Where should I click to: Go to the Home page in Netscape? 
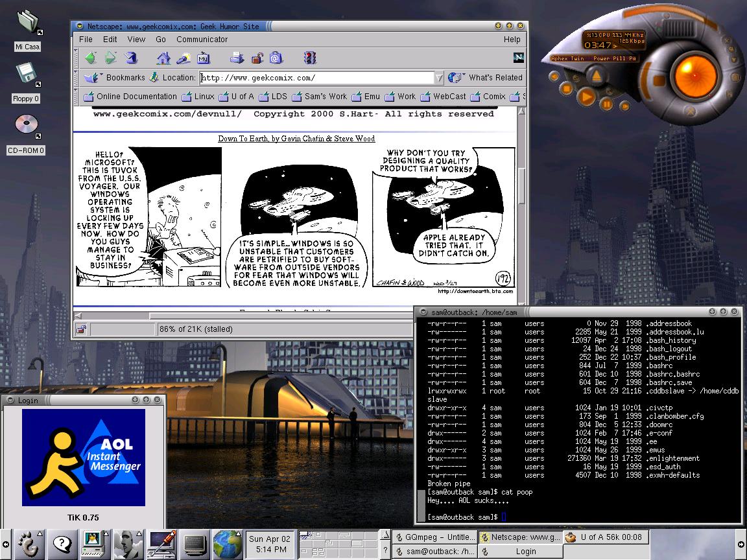tap(163, 58)
